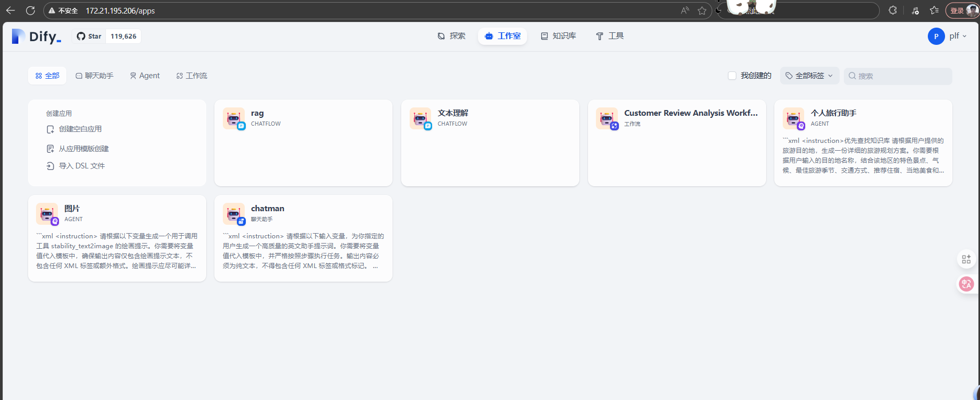Click the blue P user avatar
The height and width of the screenshot is (400, 980).
click(936, 36)
